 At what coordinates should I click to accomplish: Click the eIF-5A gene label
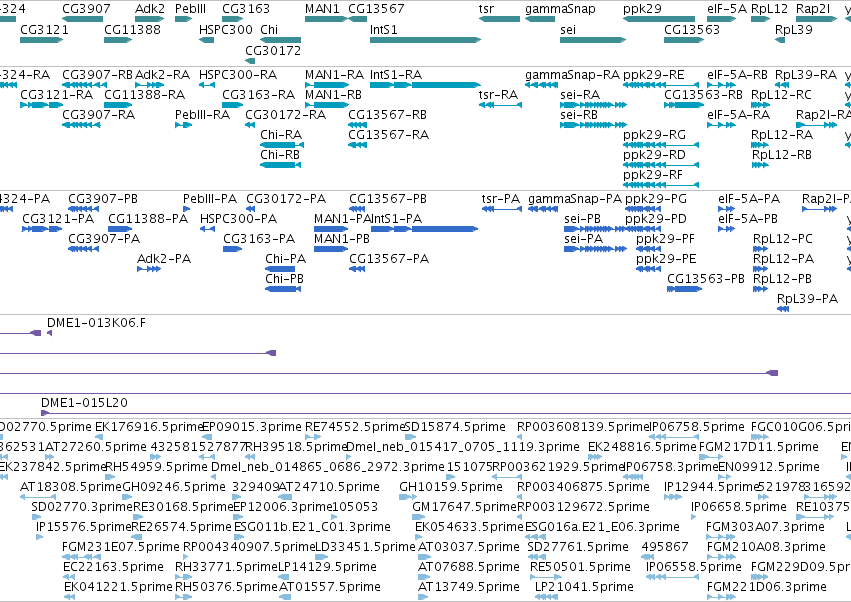pos(727,9)
